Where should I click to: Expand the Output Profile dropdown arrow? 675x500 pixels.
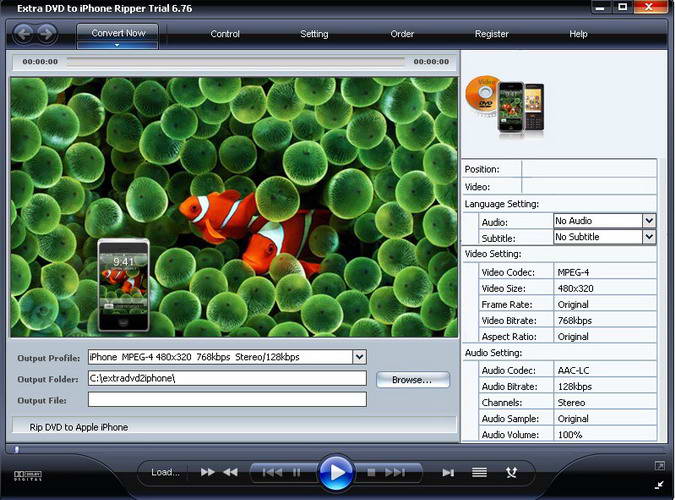[360, 357]
